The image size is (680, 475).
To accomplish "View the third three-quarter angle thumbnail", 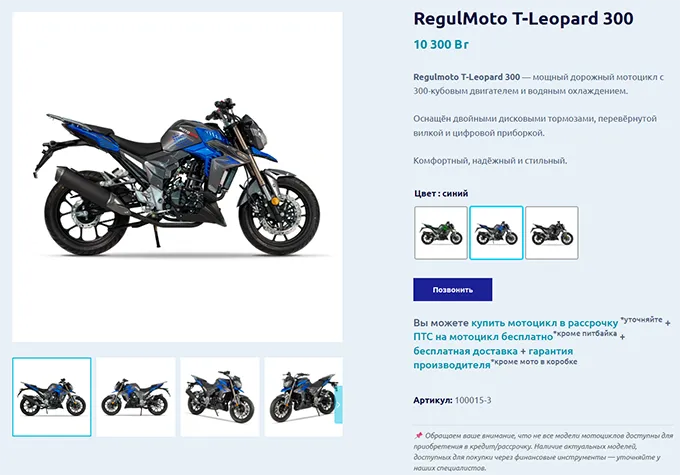I will 220,397.
